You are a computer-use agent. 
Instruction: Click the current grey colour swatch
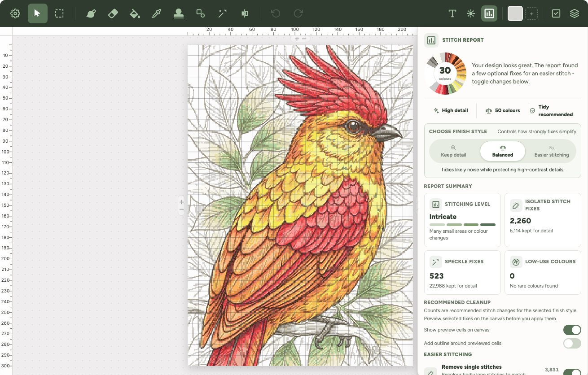515,13
